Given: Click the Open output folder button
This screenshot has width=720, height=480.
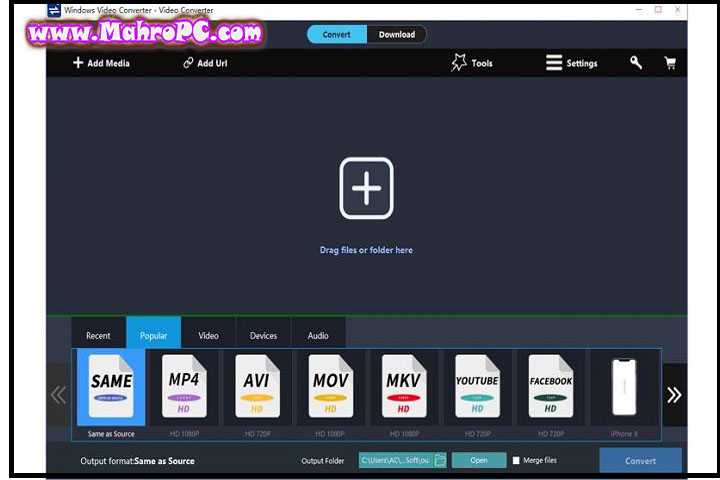Looking at the screenshot, I should click(x=478, y=460).
